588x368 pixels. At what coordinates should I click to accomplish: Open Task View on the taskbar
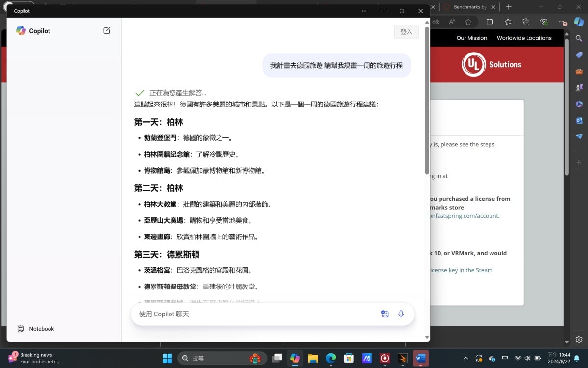277,358
